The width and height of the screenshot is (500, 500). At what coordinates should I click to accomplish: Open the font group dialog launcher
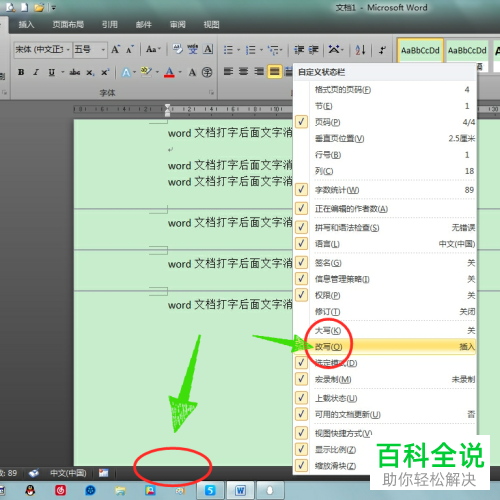211,92
